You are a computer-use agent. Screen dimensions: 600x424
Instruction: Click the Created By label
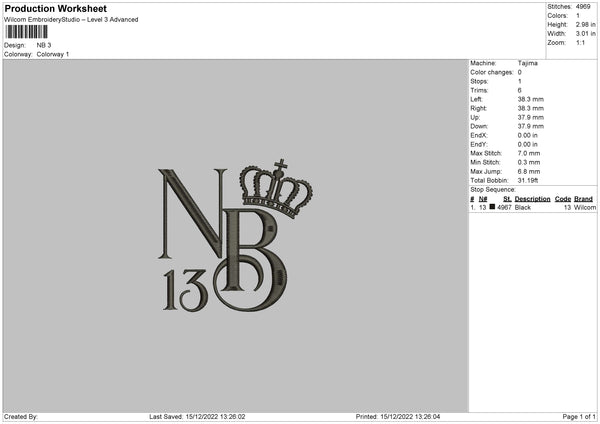coord(21,417)
